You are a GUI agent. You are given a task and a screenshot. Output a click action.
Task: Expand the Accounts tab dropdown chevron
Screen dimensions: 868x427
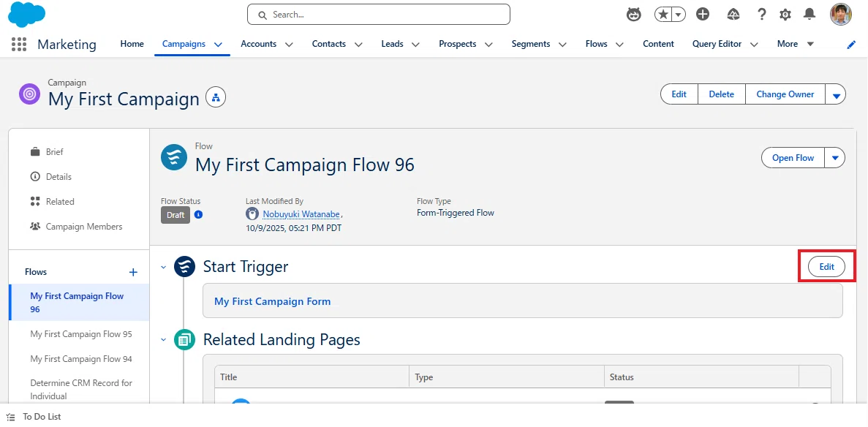pos(289,45)
